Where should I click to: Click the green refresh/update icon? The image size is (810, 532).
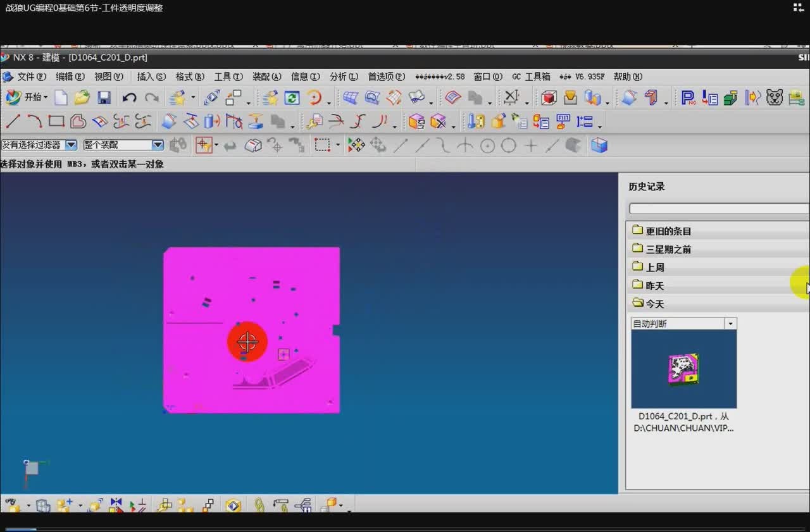[x=292, y=97]
